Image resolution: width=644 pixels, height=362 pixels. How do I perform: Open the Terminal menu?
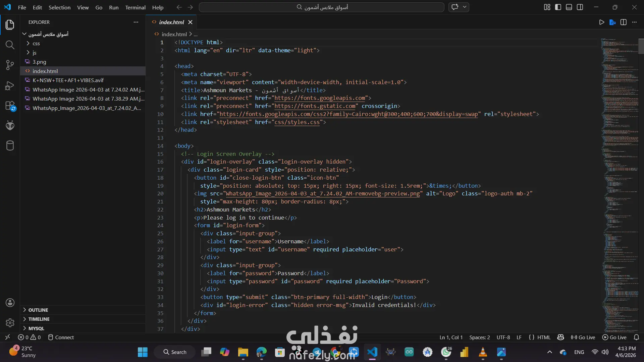135,7
